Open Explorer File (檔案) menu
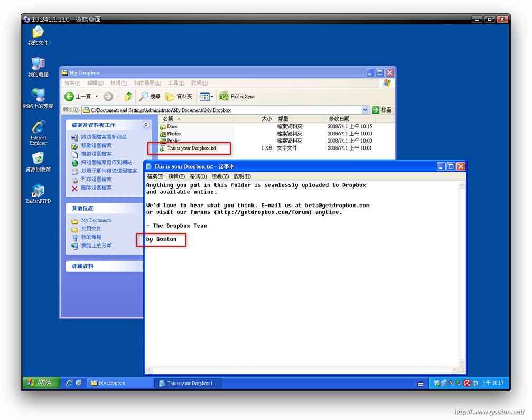 [72, 83]
